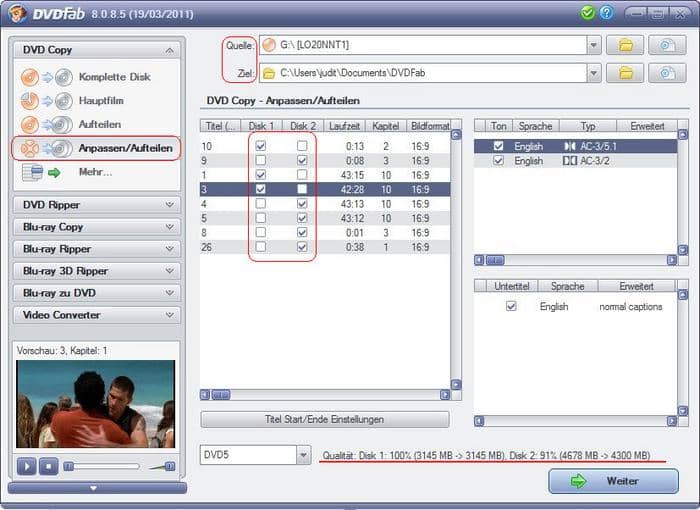
Task: Open Titel Start/Ende Einstellungen
Action: 325,419
